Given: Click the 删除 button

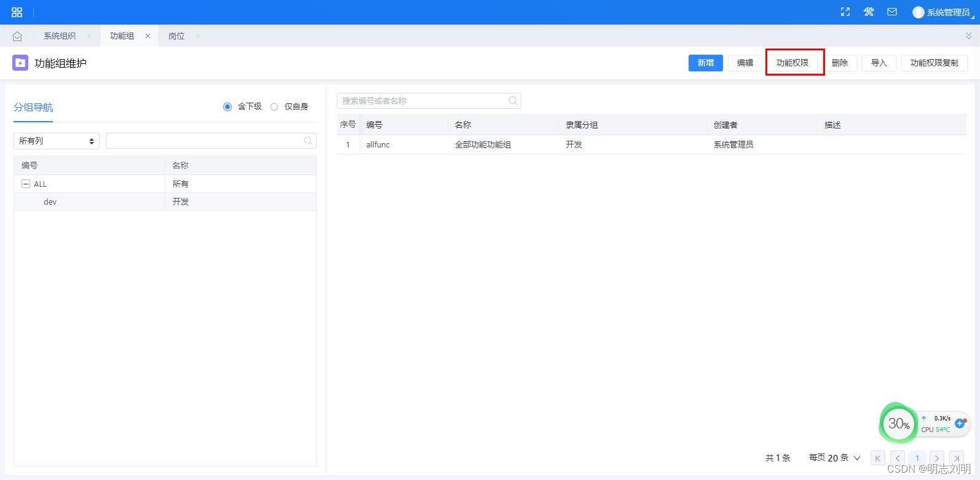Looking at the screenshot, I should [x=840, y=63].
